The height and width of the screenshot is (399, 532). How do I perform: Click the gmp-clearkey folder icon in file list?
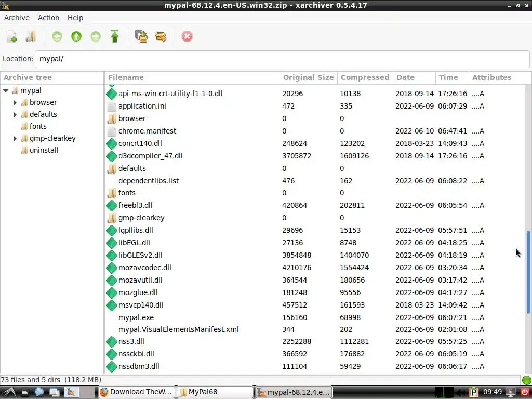tap(112, 218)
